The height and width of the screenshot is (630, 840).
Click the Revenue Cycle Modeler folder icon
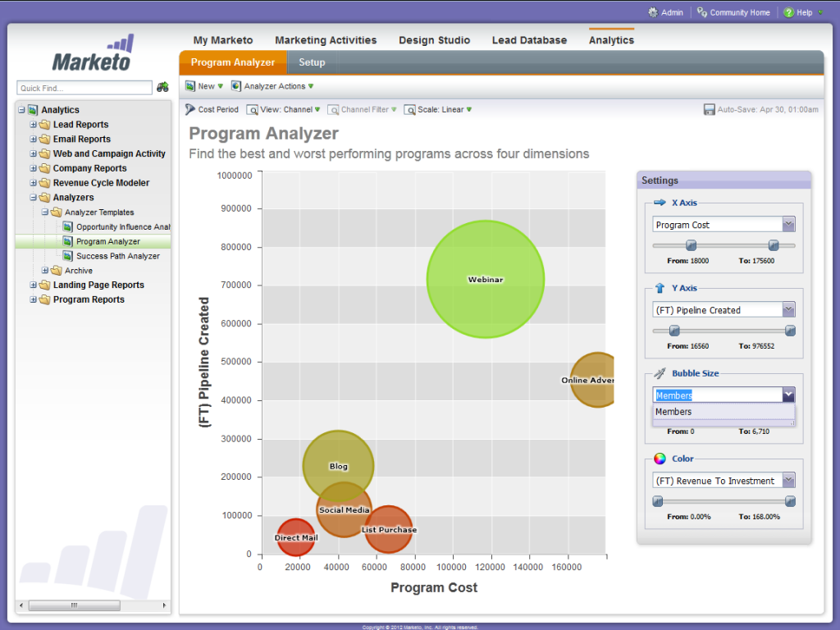45,183
